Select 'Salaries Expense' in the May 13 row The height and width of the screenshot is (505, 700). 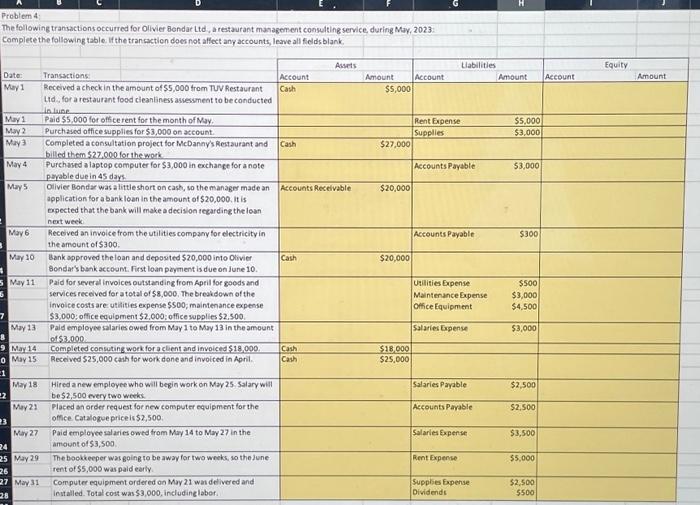pyautogui.click(x=440, y=328)
